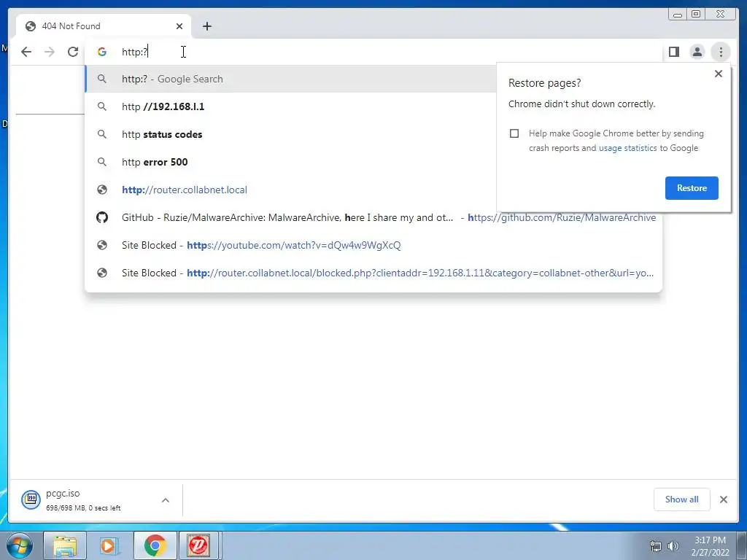Click network icon in system tray
747x560 pixels.
pos(656,546)
